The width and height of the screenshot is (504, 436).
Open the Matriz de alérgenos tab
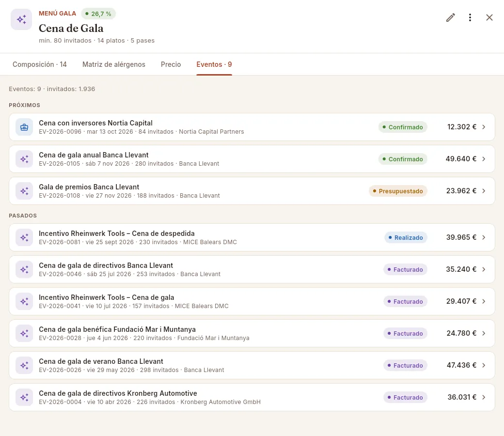[x=114, y=64]
